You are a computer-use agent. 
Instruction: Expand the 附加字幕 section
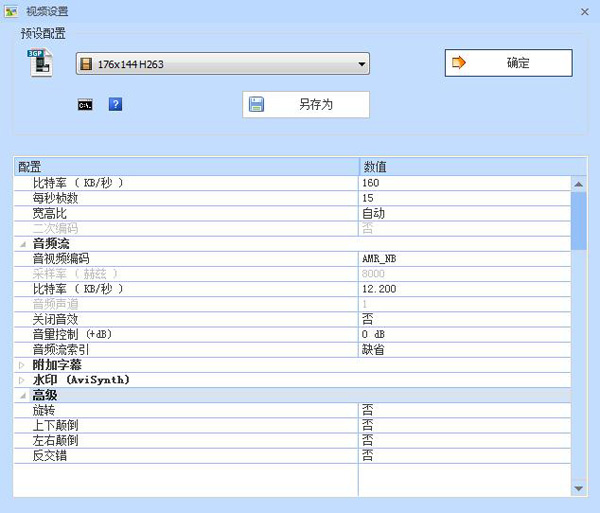point(22,365)
